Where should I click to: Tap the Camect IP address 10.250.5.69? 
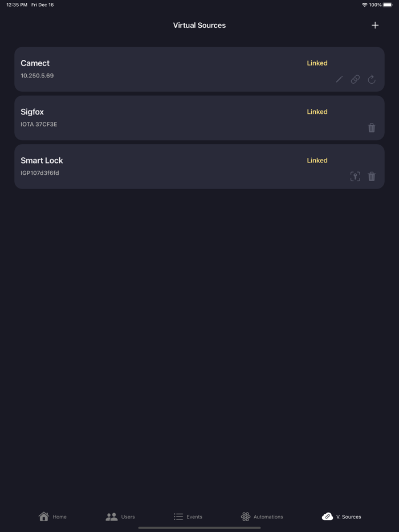click(x=37, y=76)
